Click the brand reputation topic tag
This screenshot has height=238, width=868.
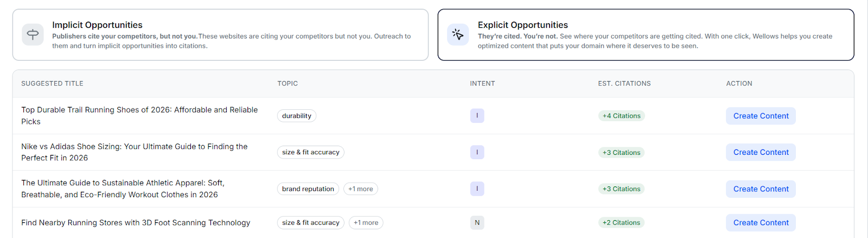pos(308,189)
